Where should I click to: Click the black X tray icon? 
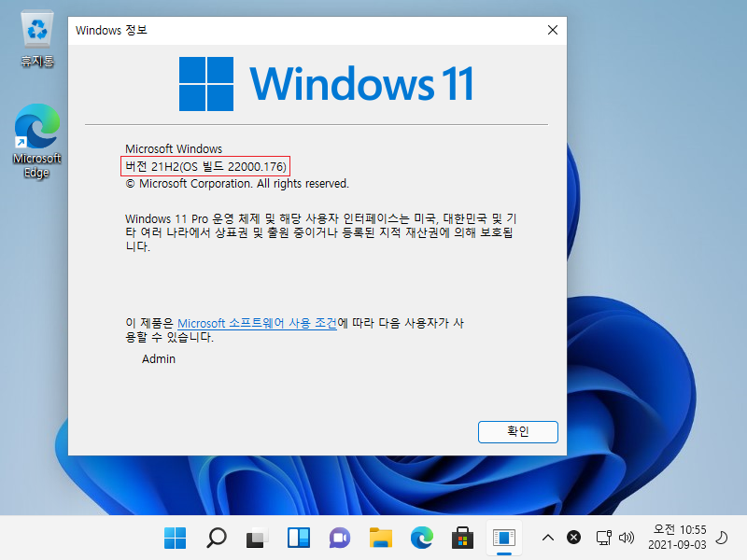pos(573,538)
